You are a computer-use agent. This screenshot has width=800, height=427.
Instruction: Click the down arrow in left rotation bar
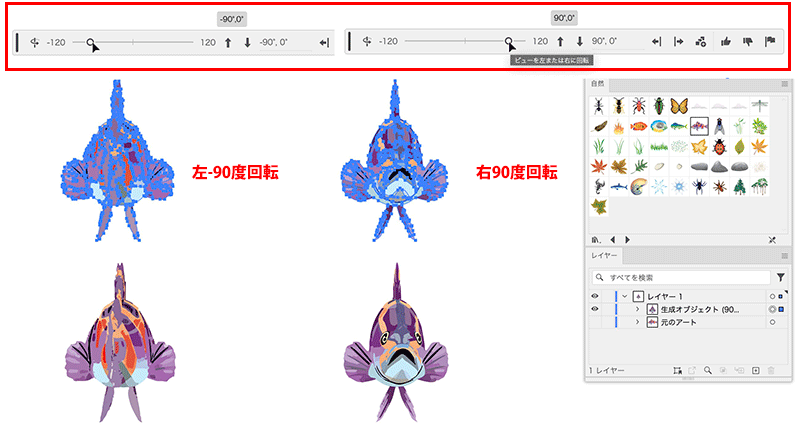point(247,42)
